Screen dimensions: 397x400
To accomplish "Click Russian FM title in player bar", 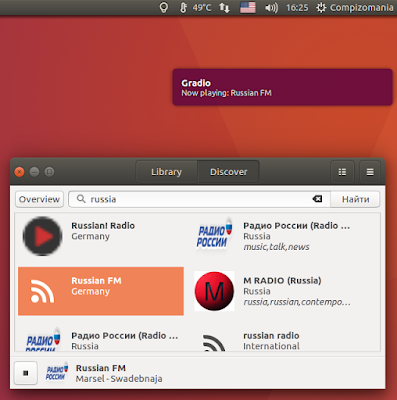I will (101, 368).
